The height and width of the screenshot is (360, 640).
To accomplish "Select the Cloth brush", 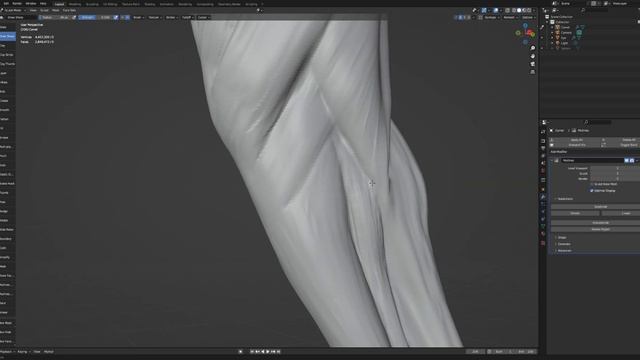I will tap(7, 248).
